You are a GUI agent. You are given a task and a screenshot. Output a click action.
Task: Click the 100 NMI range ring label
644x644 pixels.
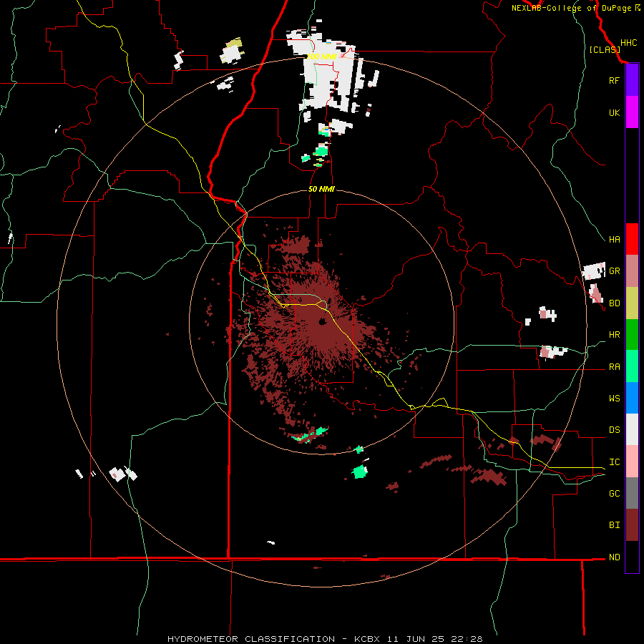[x=321, y=57]
